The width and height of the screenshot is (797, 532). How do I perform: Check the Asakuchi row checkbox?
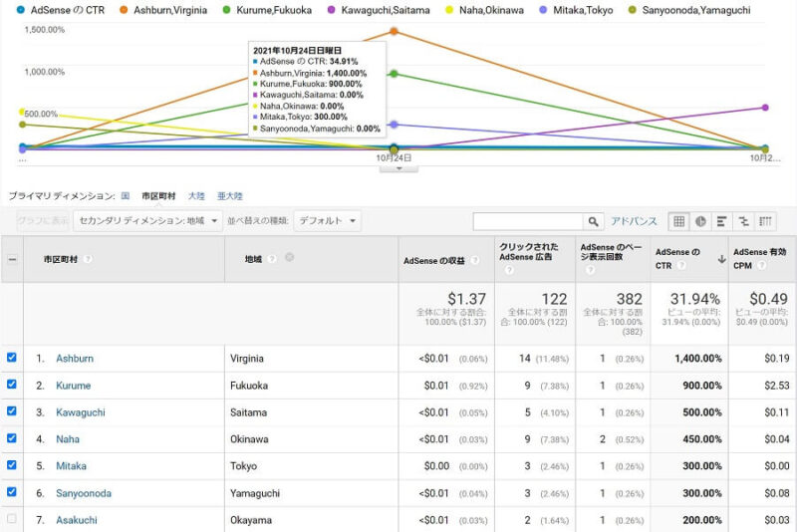pyautogui.click(x=12, y=519)
